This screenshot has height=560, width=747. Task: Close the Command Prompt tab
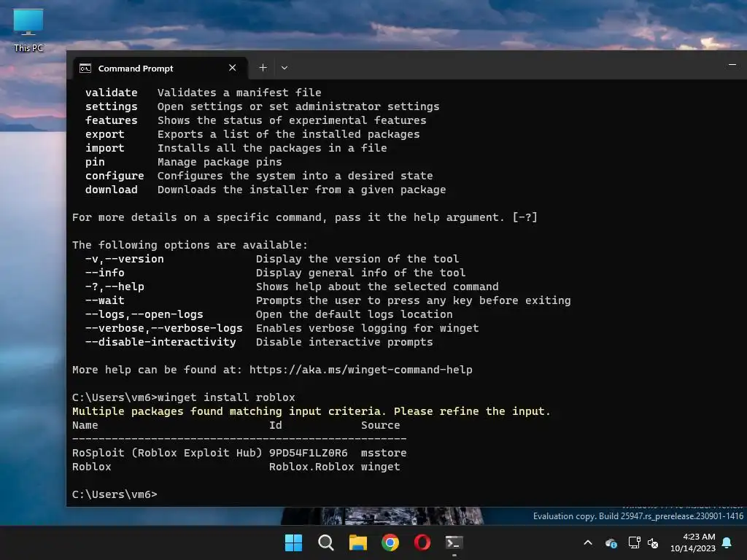tap(233, 68)
